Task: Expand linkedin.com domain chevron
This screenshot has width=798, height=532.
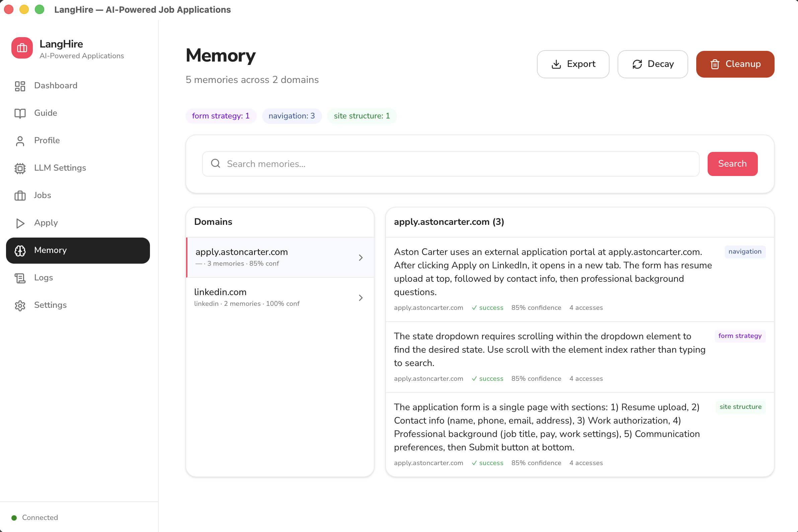Action: (361, 298)
